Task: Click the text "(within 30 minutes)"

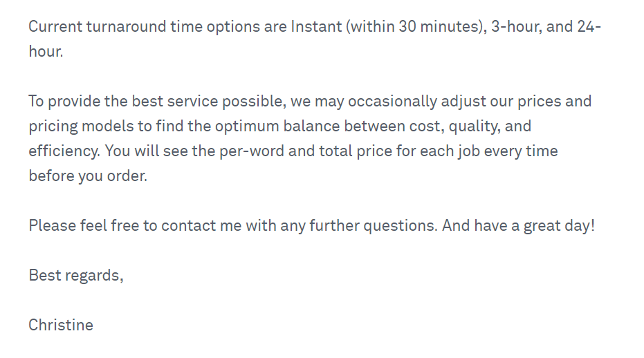Action: pyautogui.click(x=416, y=27)
